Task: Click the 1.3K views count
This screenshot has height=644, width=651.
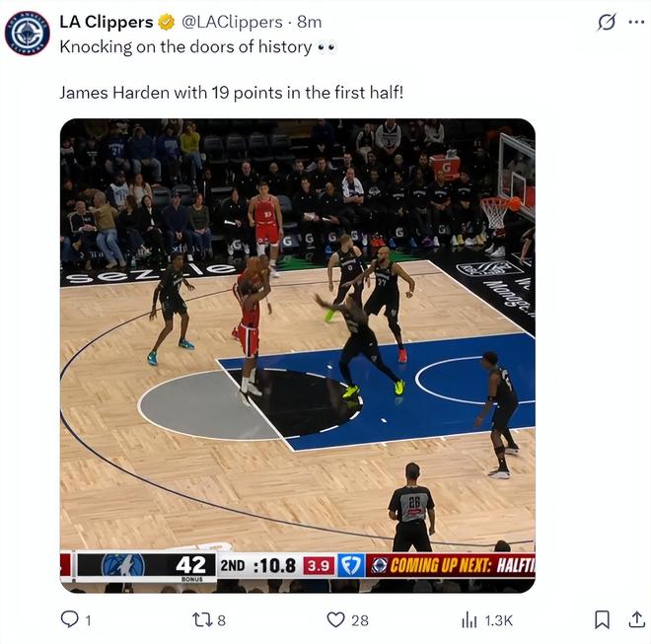Action: 499,620
